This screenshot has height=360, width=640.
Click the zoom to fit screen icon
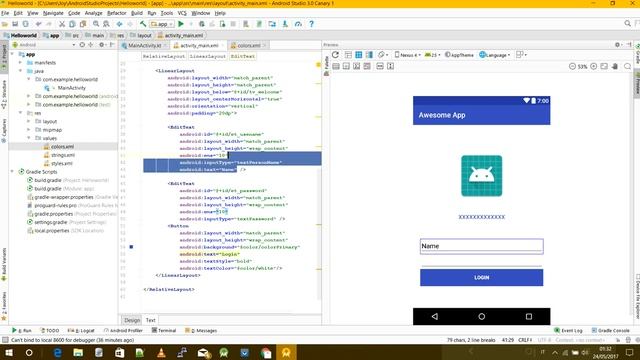click(604, 66)
